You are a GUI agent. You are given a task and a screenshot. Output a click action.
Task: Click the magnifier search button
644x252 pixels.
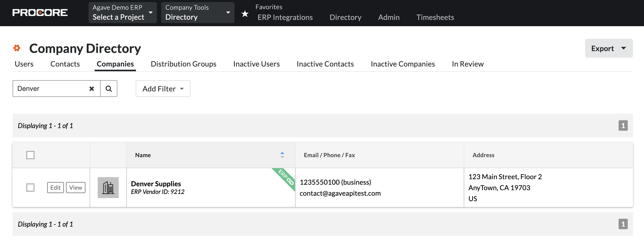pos(109,89)
